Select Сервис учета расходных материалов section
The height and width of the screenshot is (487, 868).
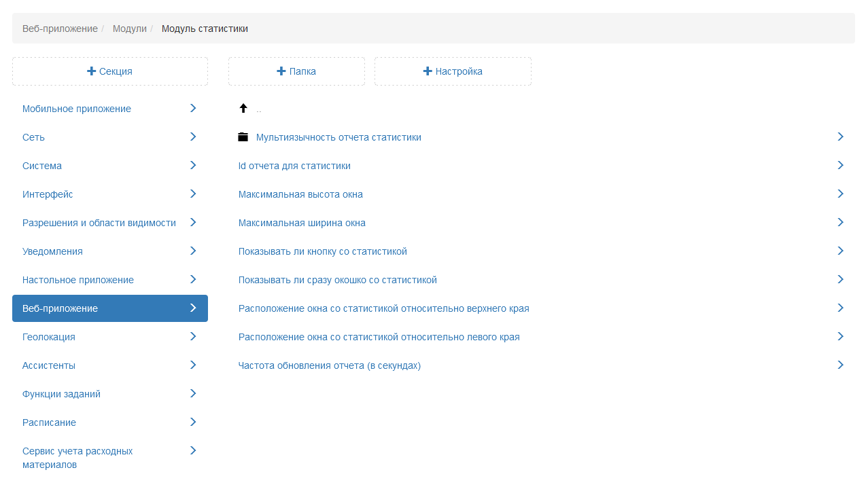(x=77, y=458)
